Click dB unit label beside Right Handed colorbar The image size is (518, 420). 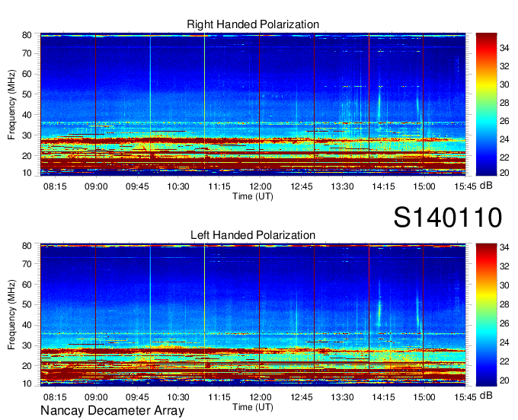click(x=486, y=186)
